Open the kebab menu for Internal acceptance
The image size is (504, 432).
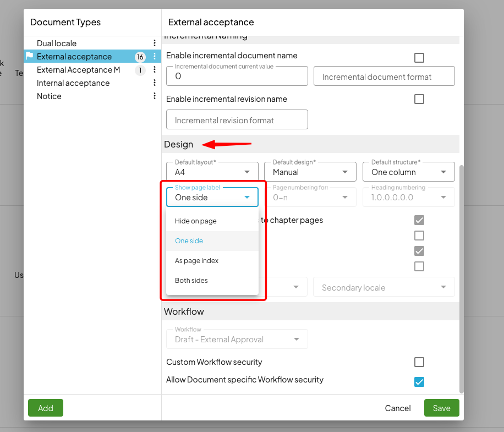tap(155, 83)
